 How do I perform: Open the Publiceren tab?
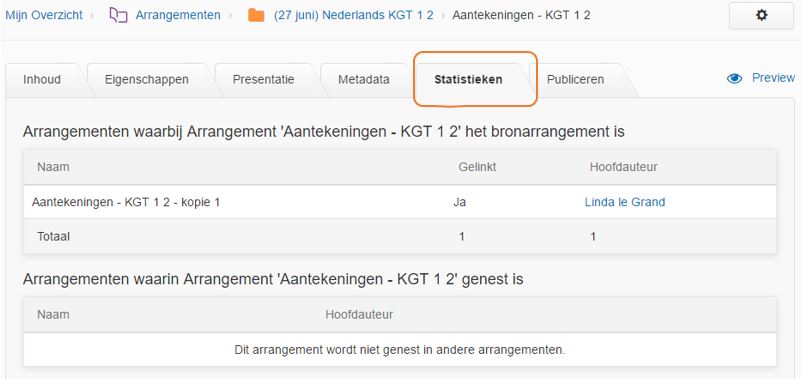point(575,80)
